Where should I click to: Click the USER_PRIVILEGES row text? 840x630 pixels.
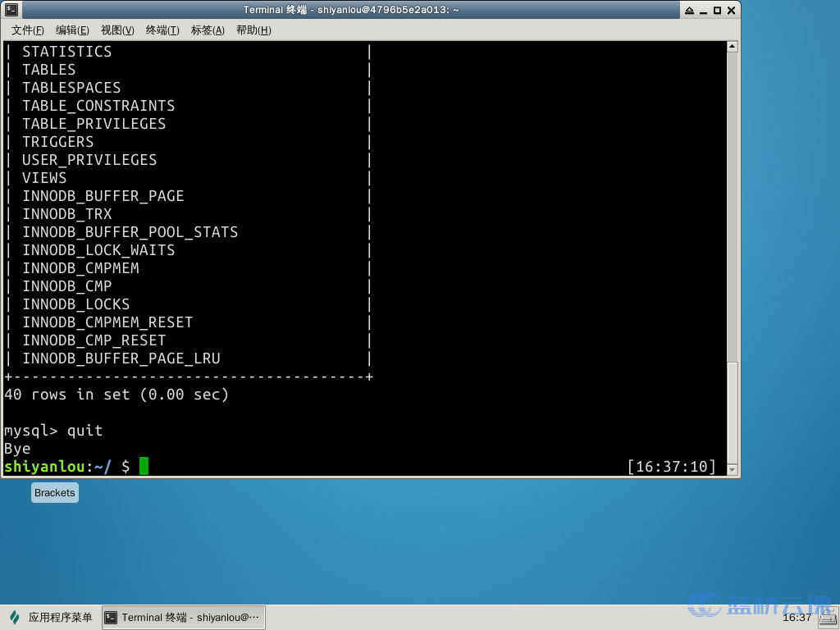pyautogui.click(x=89, y=160)
